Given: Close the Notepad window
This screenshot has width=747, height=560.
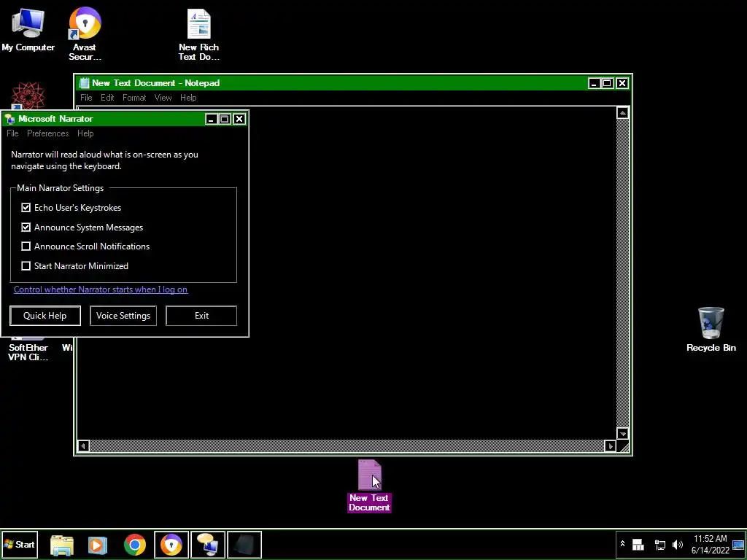Looking at the screenshot, I should [x=622, y=83].
